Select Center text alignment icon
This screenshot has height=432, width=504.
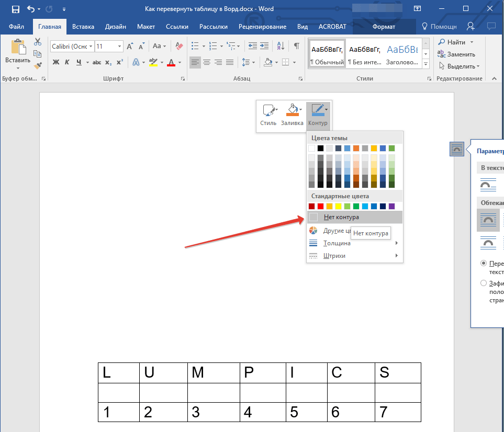click(207, 62)
